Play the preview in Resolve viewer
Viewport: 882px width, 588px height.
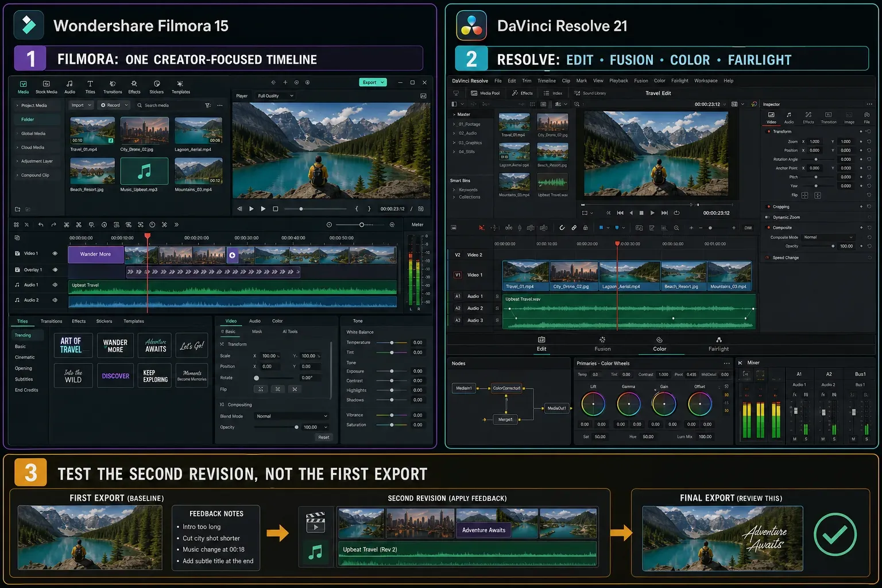click(x=652, y=213)
